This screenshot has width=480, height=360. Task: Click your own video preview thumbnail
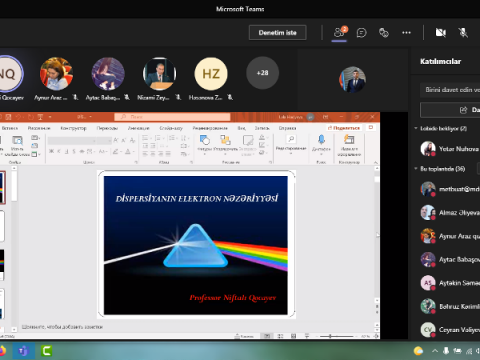[x=352, y=80]
